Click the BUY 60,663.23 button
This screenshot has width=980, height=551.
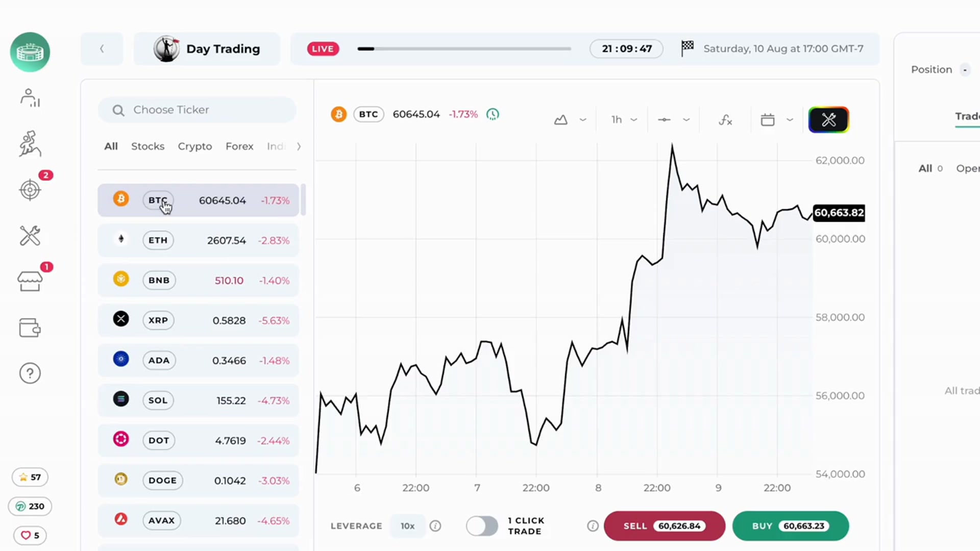[791, 526]
